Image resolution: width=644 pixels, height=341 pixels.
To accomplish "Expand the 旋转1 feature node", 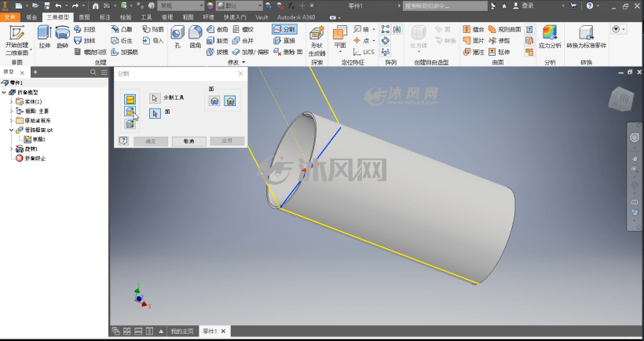I will 12,148.
